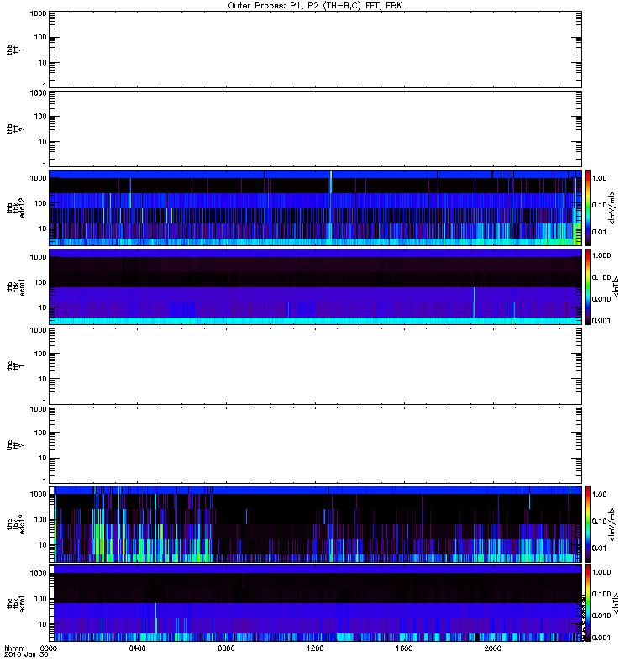Click the '0800' time axis tick label
The width and height of the screenshot is (630, 672).
[226, 648]
